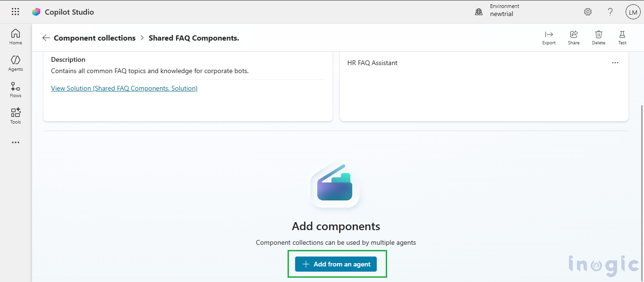Open the Test panel

point(622,38)
